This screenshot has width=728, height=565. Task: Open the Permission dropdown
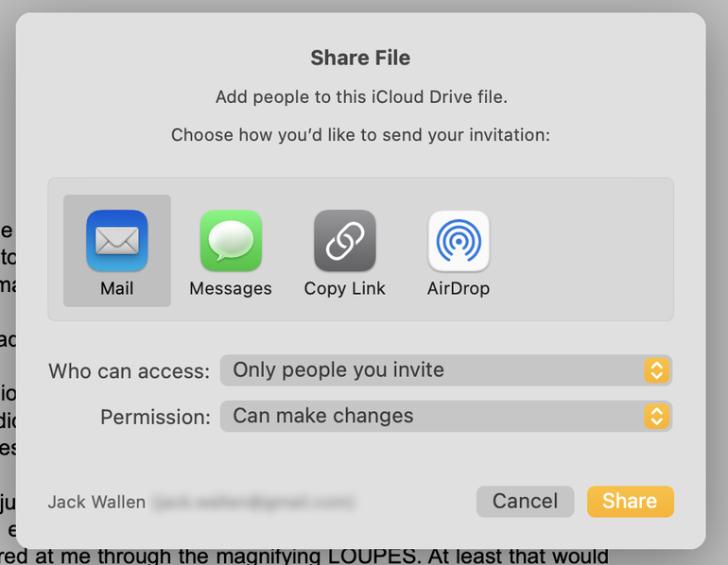click(x=446, y=416)
